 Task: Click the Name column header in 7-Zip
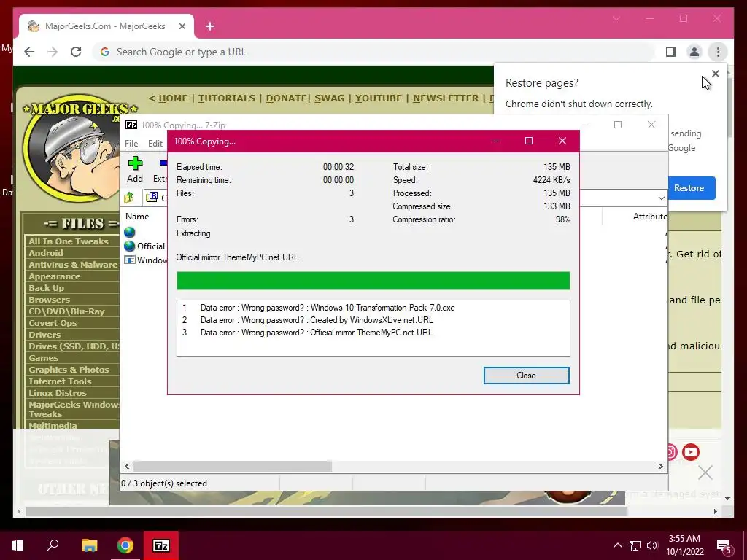pyautogui.click(x=137, y=216)
